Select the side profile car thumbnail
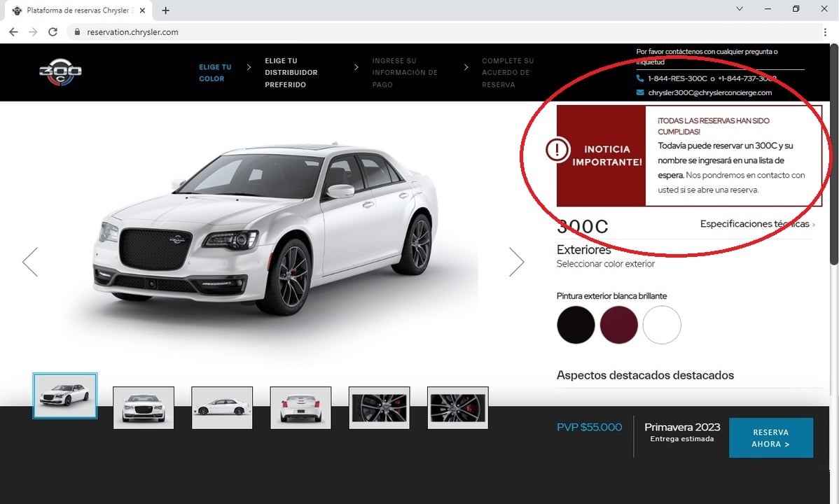Viewport: 839px width, 504px height. 222,407
